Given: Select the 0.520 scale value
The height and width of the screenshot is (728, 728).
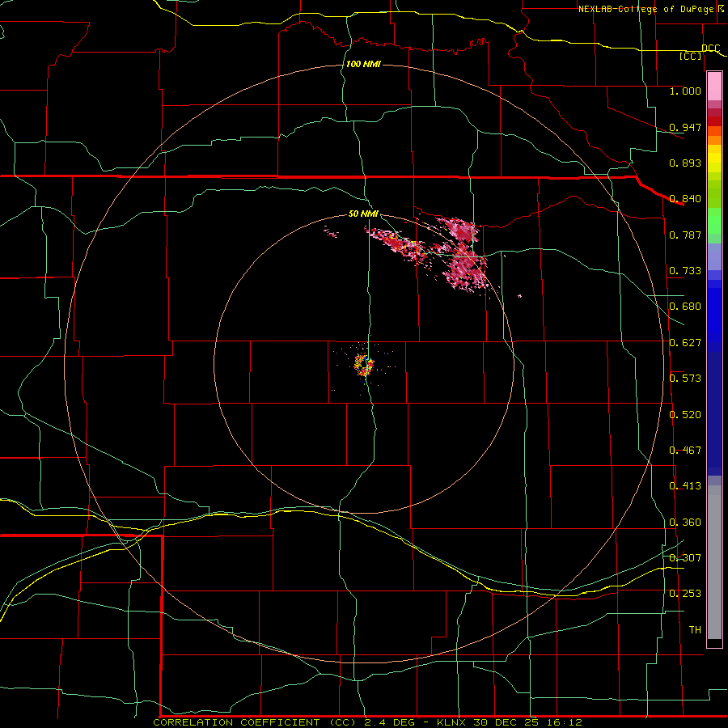Looking at the screenshot, I should click(x=685, y=415).
